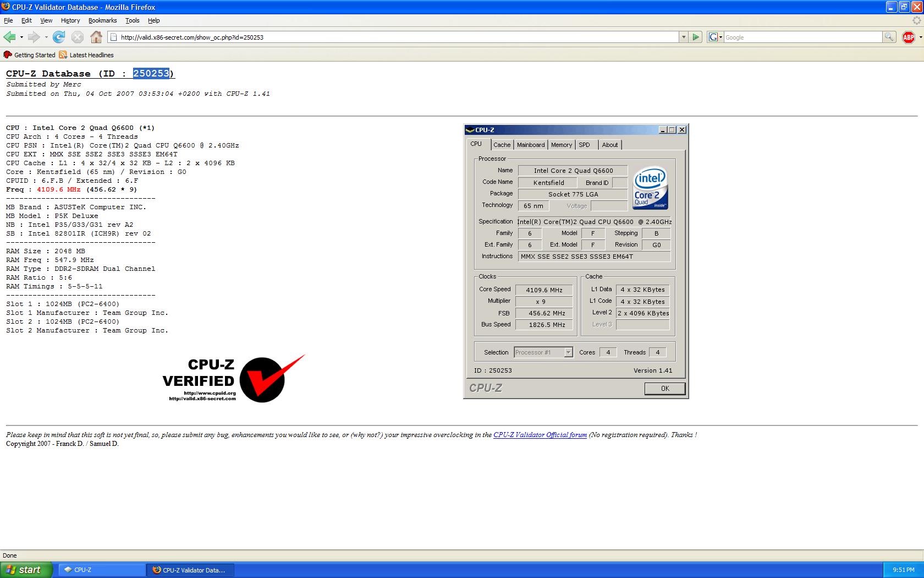Click the Bus Speed 1826.5 MHz value
The height and width of the screenshot is (578, 924).
(544, 325)
